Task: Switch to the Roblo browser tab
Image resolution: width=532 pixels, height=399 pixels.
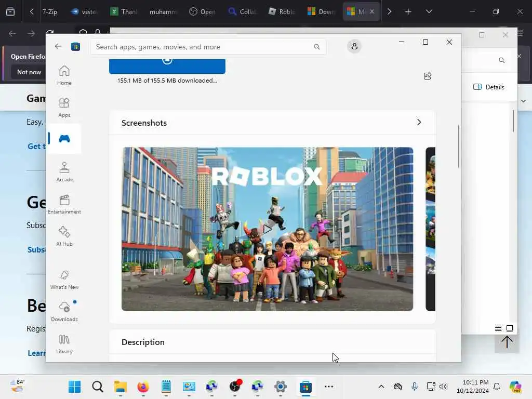Action: point(282,11)
